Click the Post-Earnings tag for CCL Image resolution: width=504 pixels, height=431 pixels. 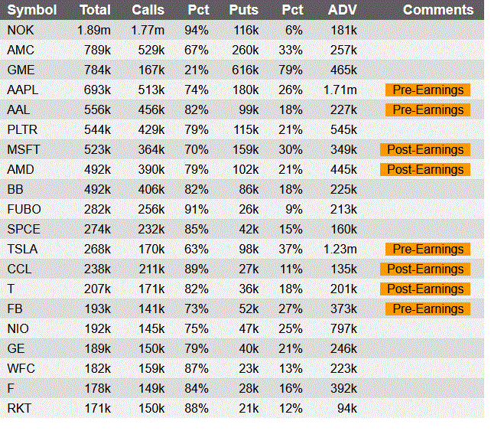[425, 269]
